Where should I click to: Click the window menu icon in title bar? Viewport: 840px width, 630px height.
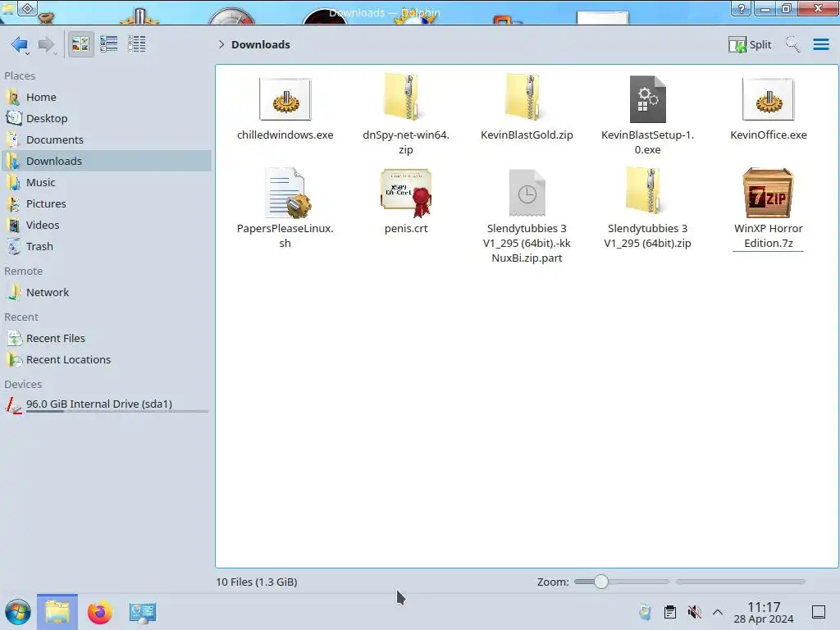point(27,8)
